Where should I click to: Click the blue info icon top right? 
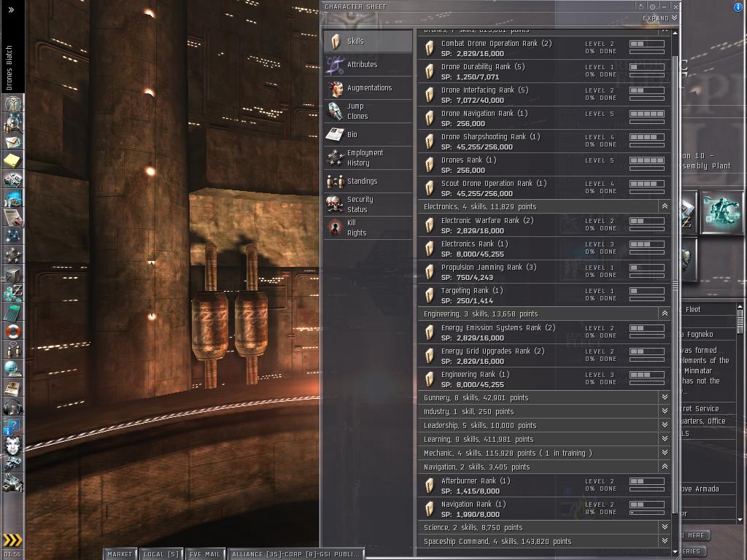point(738,7)
